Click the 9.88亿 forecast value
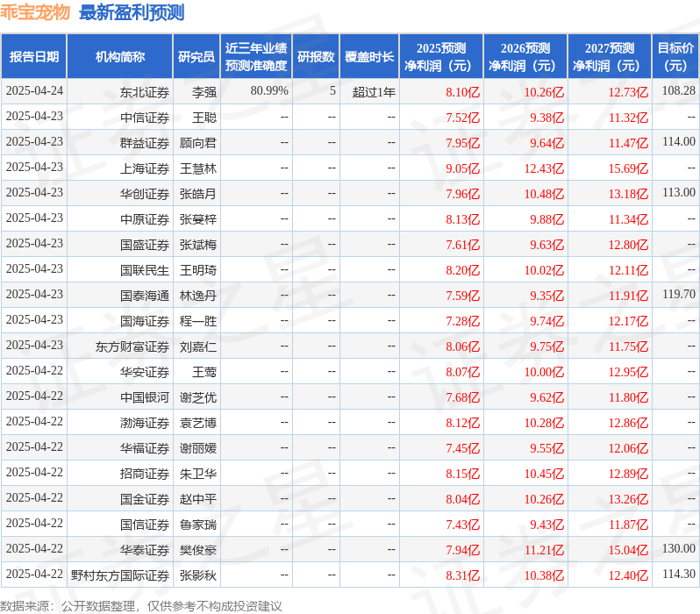The height and width of the screenshot is (614, 700). pos(546,219)
